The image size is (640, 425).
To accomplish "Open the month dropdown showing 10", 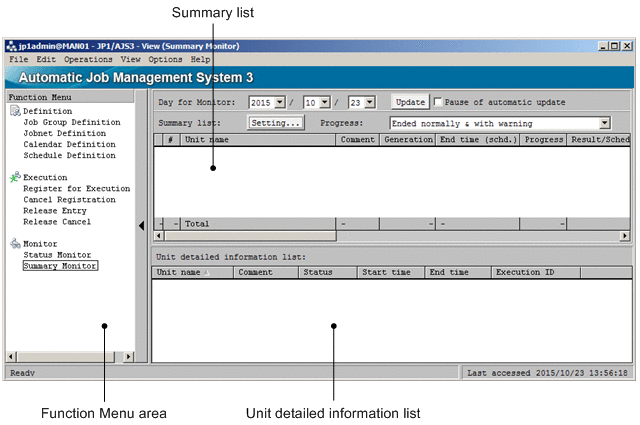I will coord(324,102).
